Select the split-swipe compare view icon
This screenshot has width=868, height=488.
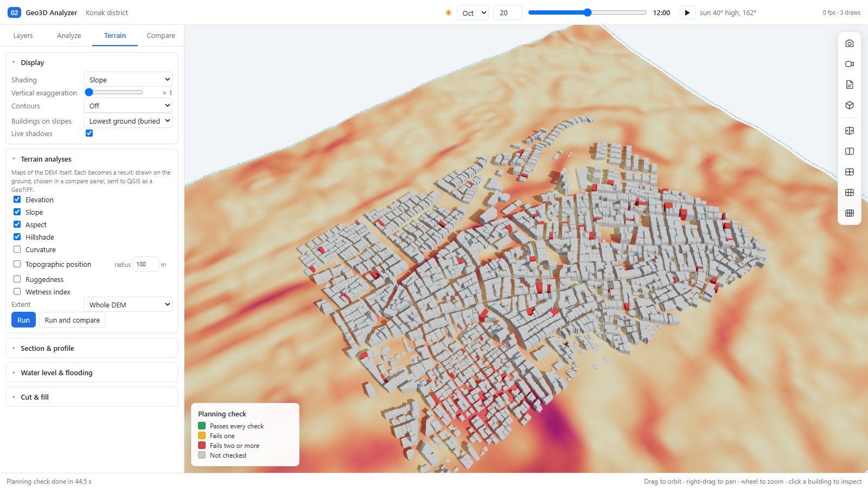click(x=850, y=131)
